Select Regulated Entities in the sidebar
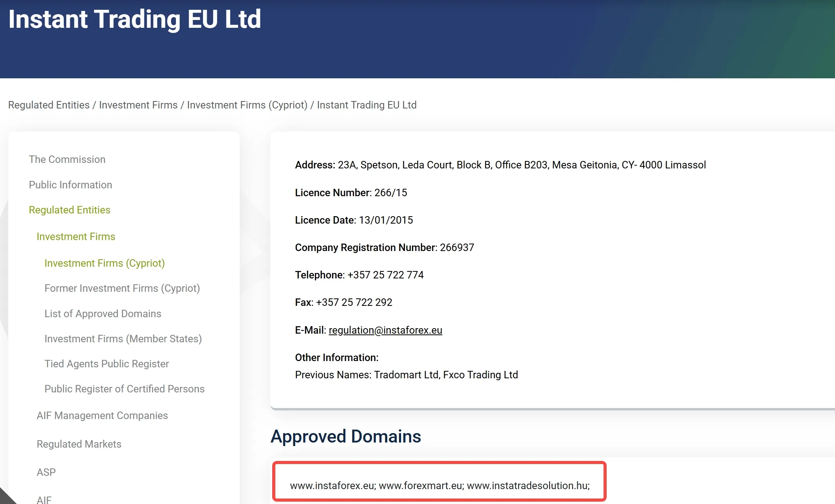 pos(70,210)
